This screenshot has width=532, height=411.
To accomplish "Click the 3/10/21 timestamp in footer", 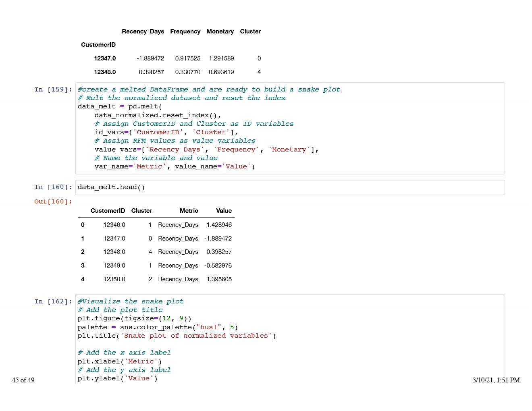I will tap(496, 380).
